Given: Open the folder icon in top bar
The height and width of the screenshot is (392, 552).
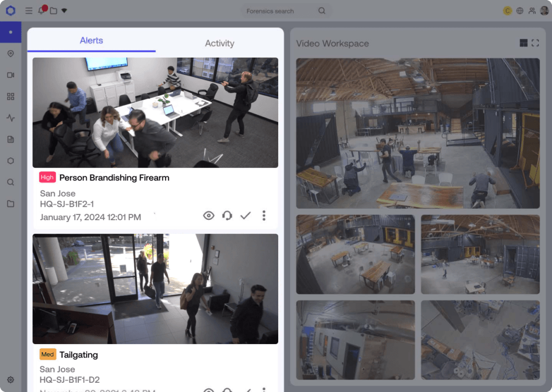Looking at the screenshot, I should (x=53, y=11).
